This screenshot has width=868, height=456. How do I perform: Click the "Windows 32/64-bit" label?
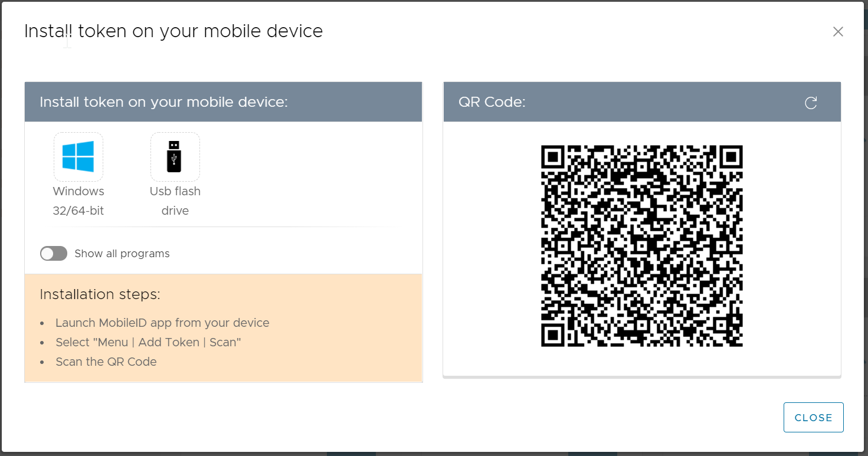(78, 201)
